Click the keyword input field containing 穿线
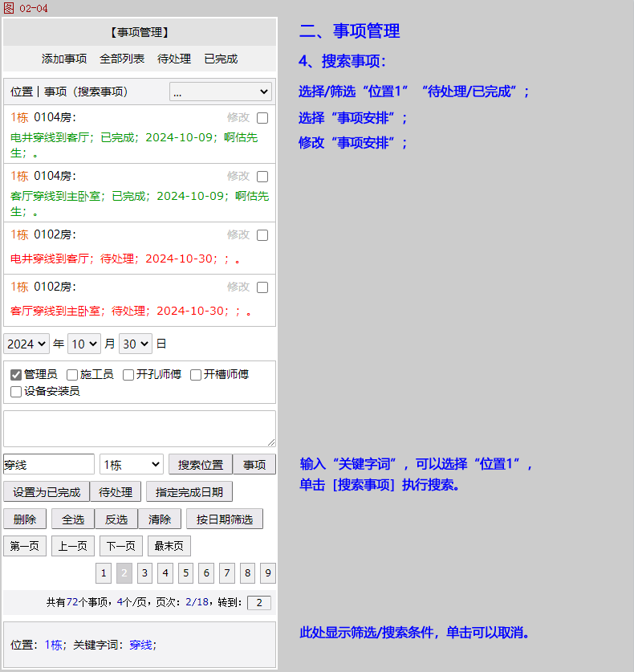Viewport: 634px width, 672px height. coord(49,464)
